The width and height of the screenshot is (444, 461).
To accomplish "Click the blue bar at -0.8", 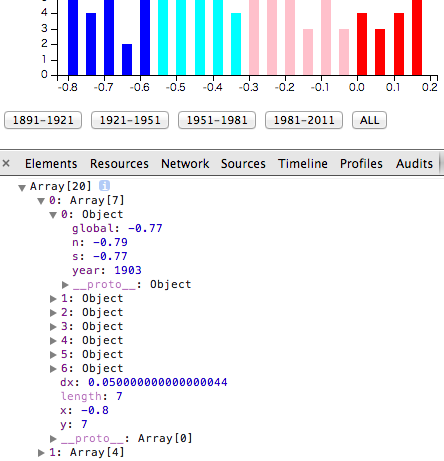I will pos(73,37).
